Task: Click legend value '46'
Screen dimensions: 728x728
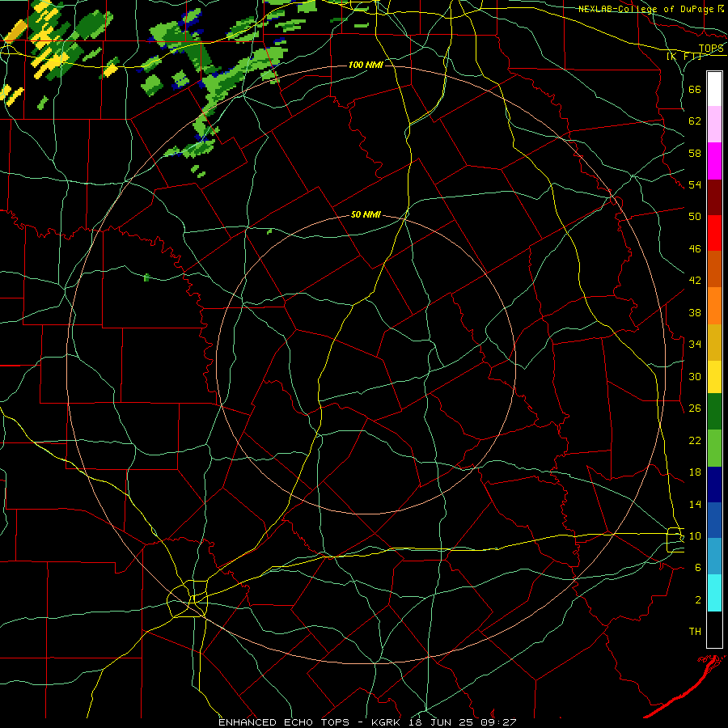Action: (x=695, y=249)
